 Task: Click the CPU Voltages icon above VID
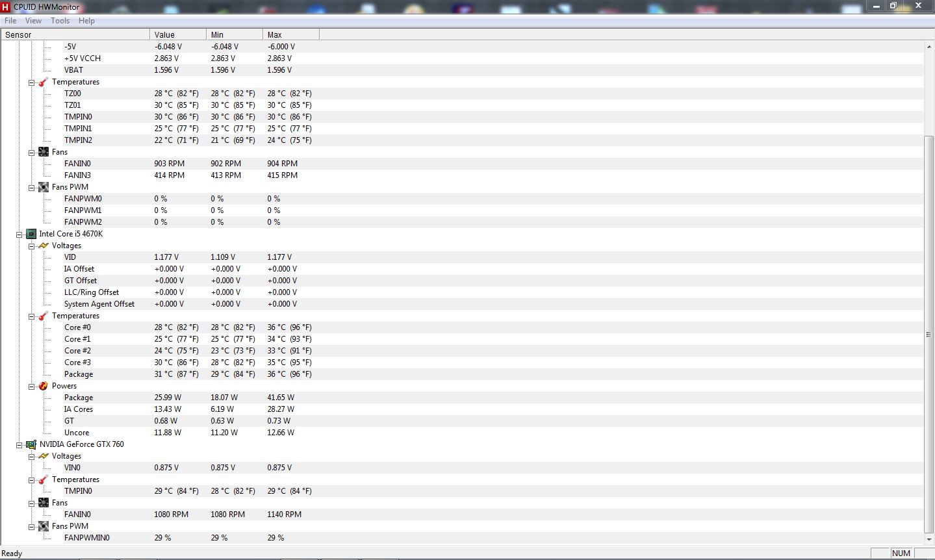point(44,246)
